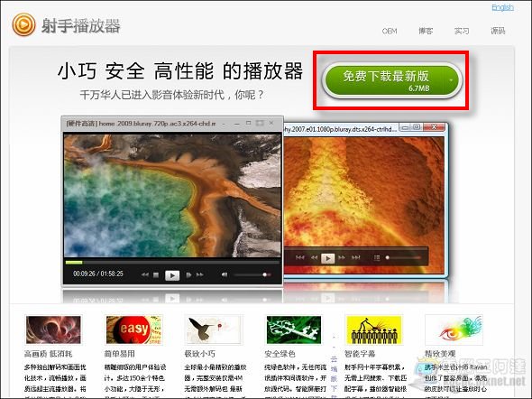Click the 高画质 低消耗 heading
Screen dimensions: 532x399
[48, 354]
